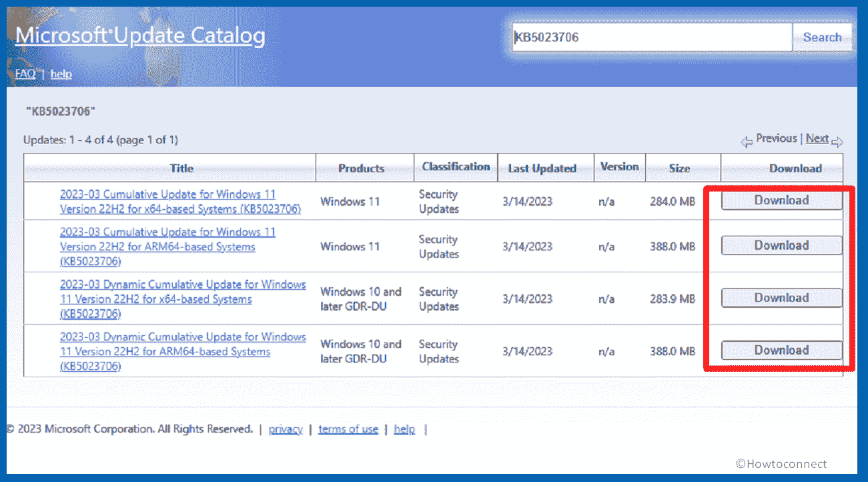Click the left arrow icon beside Previous
This screenshot has width=868, height=482.
click(747, 142)
